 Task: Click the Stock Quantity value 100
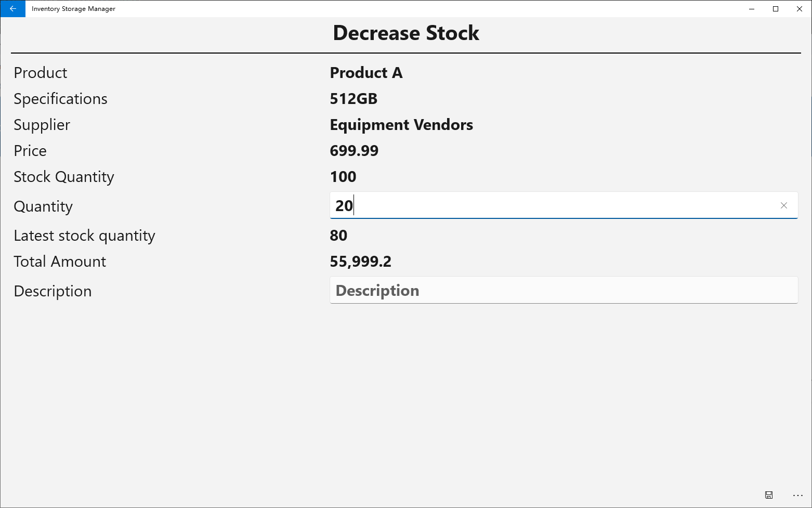tap(343, 177)
